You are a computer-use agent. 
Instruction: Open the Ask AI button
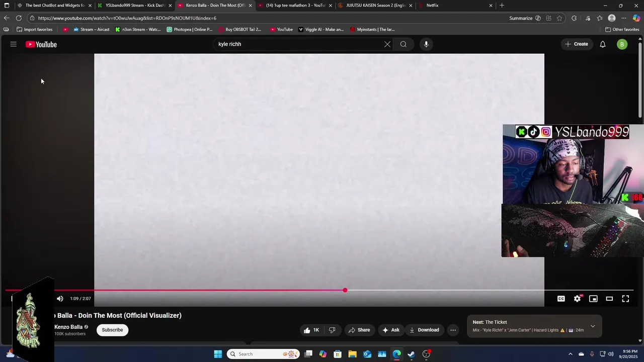coord(391,330)
